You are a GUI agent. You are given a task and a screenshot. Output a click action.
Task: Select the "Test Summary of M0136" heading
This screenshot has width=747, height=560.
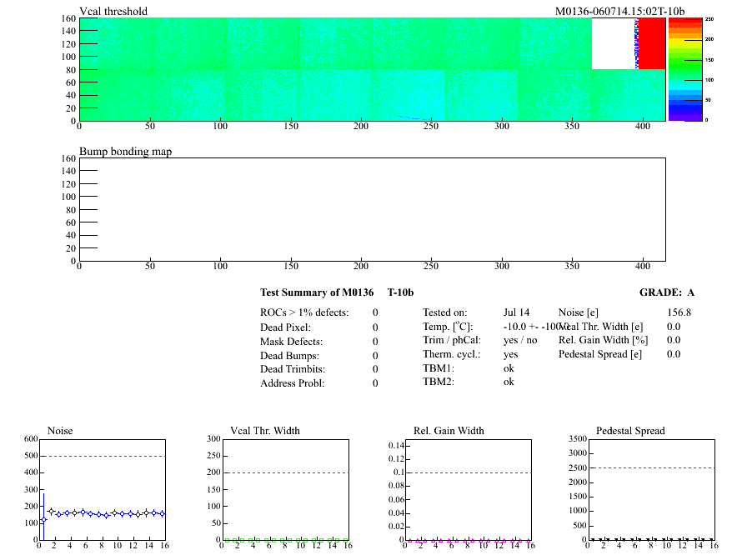(317, 292)
